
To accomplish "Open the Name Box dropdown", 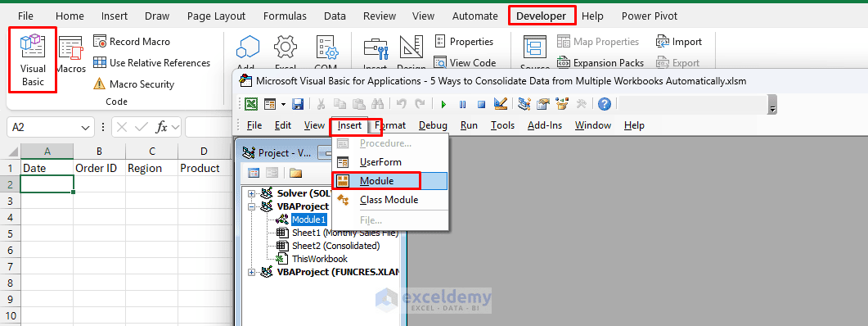I will [x=85, y=128].
